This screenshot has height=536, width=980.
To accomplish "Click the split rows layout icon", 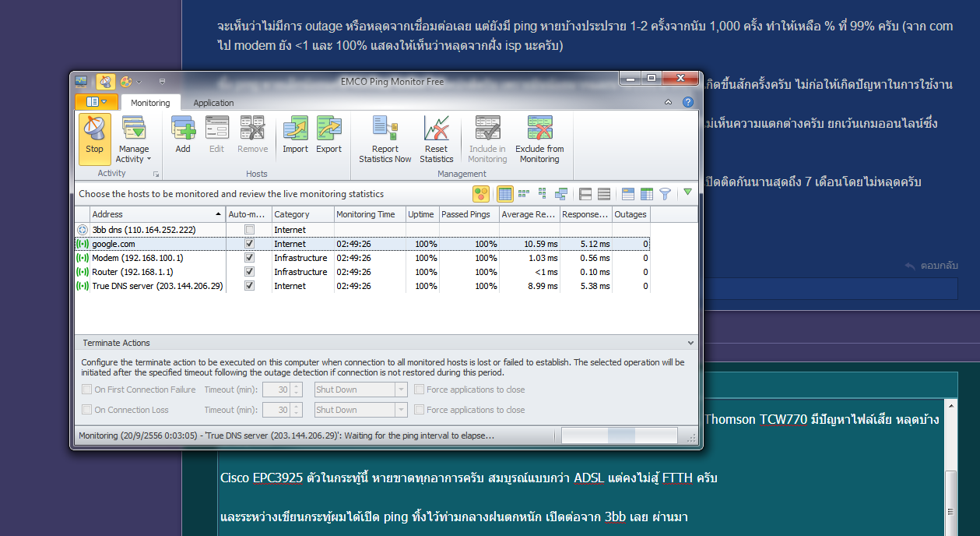I will 586,193.
